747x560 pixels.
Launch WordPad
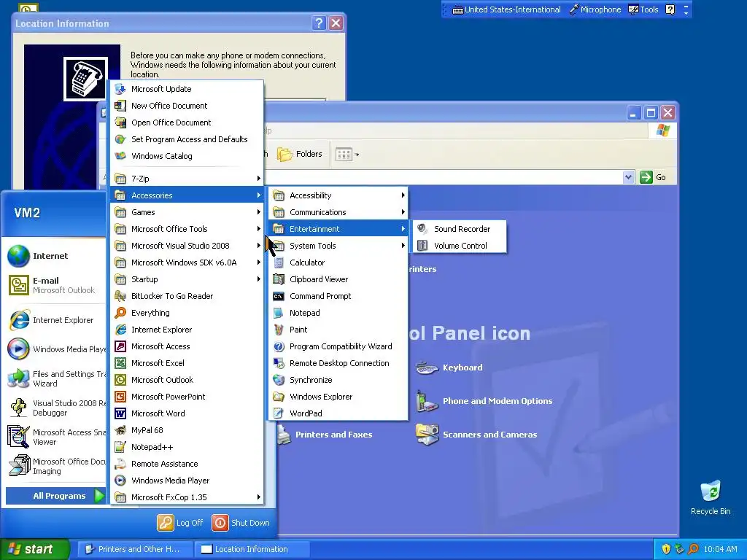click(x=338, y=413)
